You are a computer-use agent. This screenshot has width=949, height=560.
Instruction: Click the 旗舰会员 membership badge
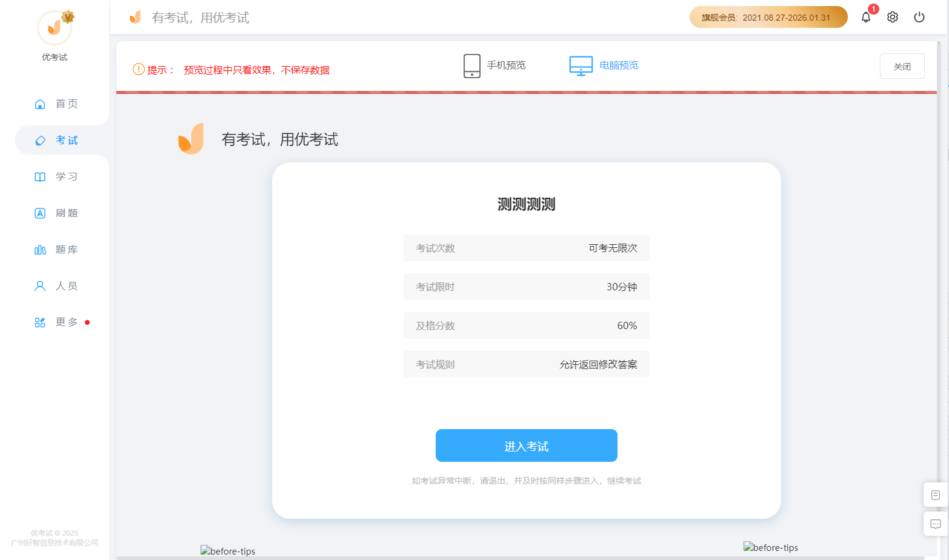click(x=768, y=17)
